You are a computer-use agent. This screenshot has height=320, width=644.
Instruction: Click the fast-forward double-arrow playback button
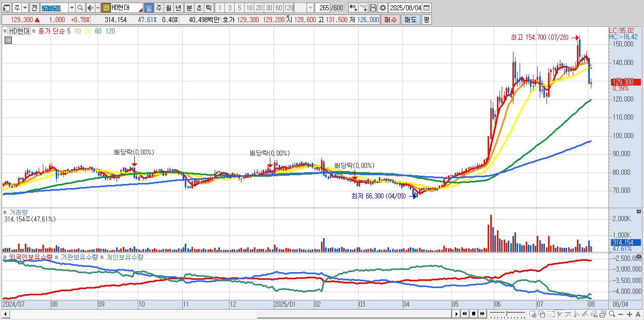[x=482, y=314]
